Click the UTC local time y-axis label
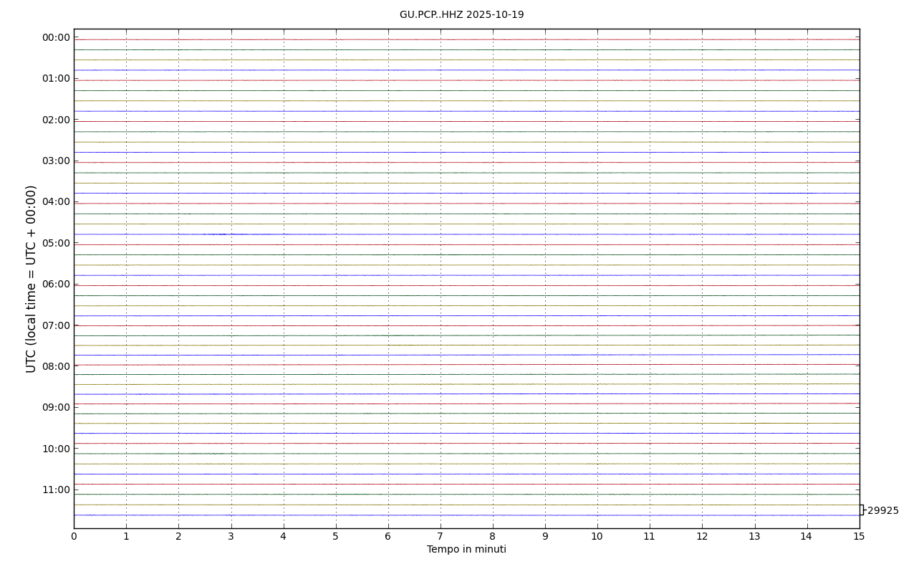 (x=32, y=279)
